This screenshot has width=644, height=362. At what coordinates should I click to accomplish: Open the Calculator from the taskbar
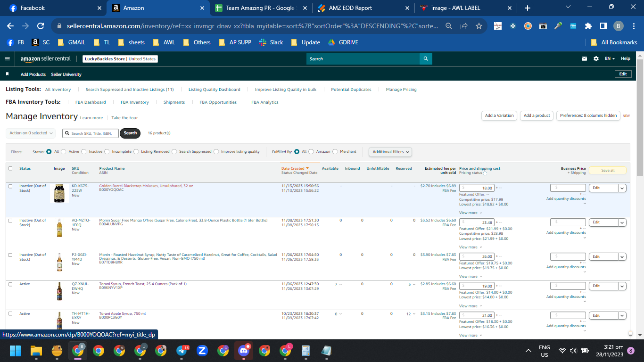point(305,351)
